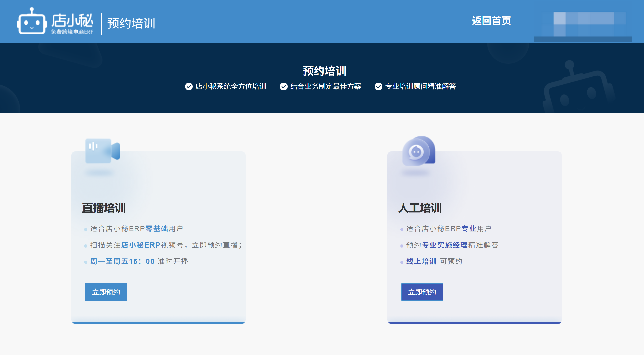Click checkmark icon beside 结合业务制定最佳方案
This screenshot has height=355, width=644.
[284, 86]
